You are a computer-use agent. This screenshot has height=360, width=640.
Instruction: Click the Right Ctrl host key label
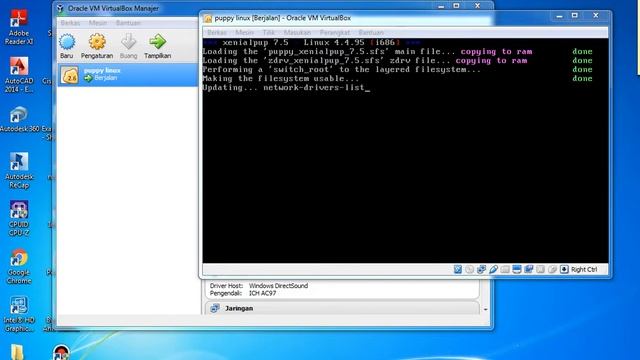click(584, 269)
